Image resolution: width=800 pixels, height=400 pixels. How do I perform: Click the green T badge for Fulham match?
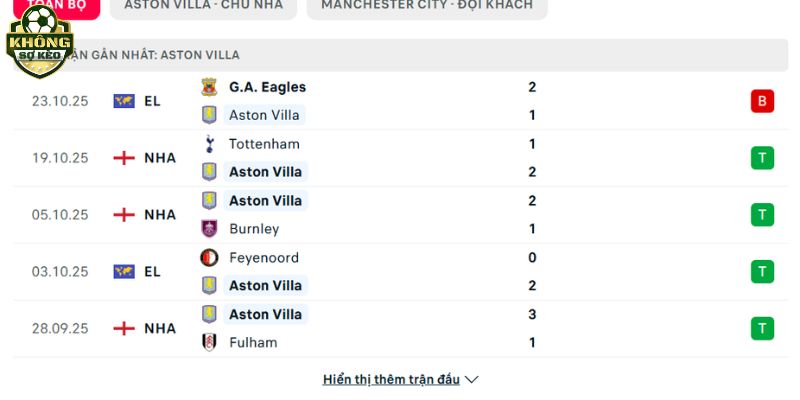(x=762, y=328)
